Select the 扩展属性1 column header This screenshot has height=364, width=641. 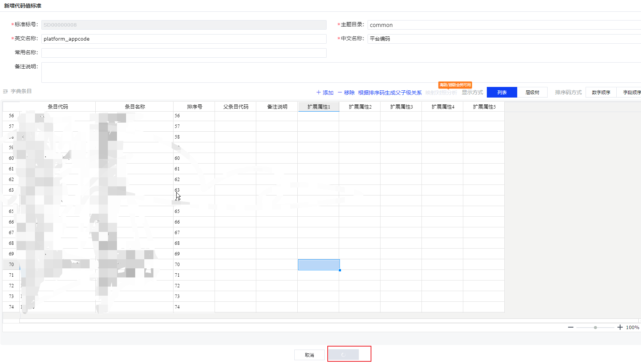318,107
